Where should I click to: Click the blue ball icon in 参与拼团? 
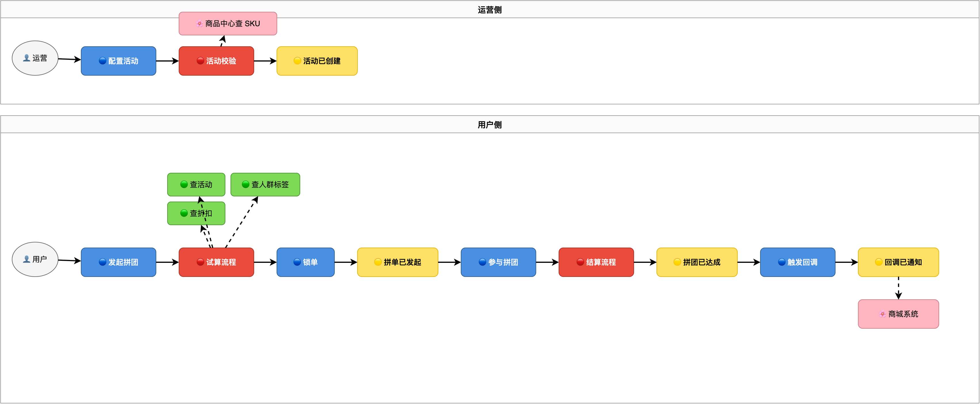click(x=482, y=262)
